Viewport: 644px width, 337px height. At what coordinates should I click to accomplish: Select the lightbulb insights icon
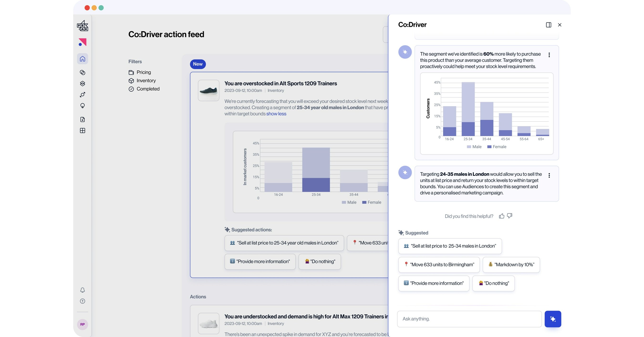(83, 105)
